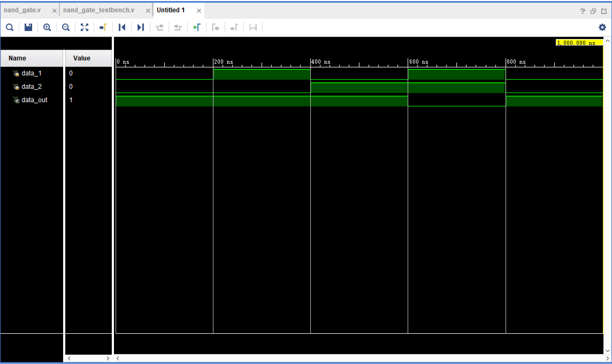Click the yellow 1,000.000 ns cursor marker
Screen dimensions: 612x364
(x=579, y=43)
